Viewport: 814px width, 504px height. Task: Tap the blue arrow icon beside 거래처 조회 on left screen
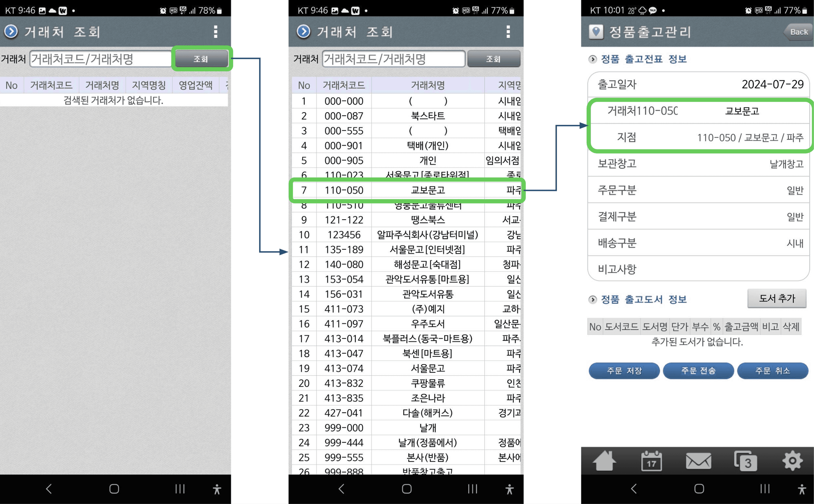click(x=11, y=32)
